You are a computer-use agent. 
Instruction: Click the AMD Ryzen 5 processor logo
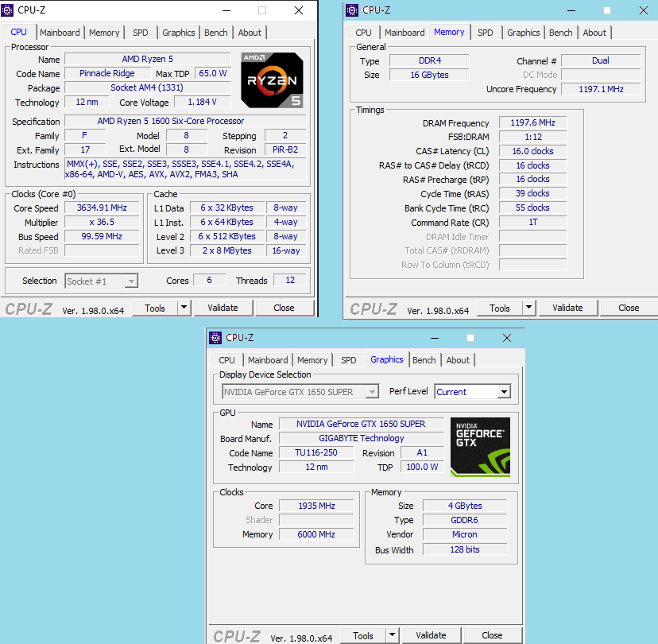click(x=272, y=80)
